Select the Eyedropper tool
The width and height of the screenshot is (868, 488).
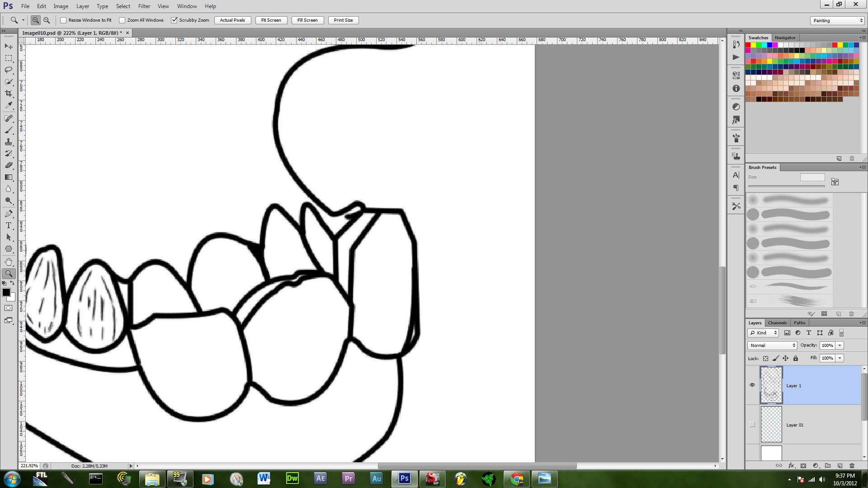(9, 105)
